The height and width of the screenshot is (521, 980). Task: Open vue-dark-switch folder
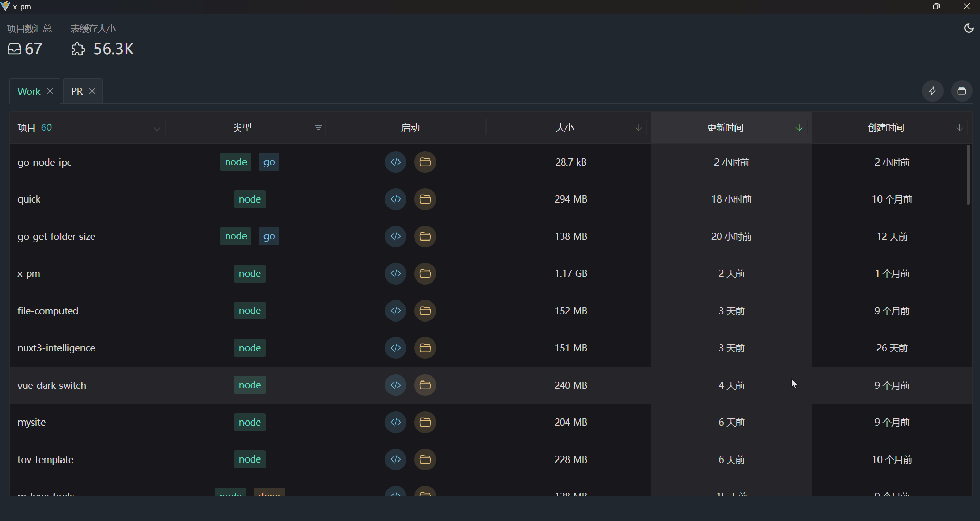[x=425, y=385]
